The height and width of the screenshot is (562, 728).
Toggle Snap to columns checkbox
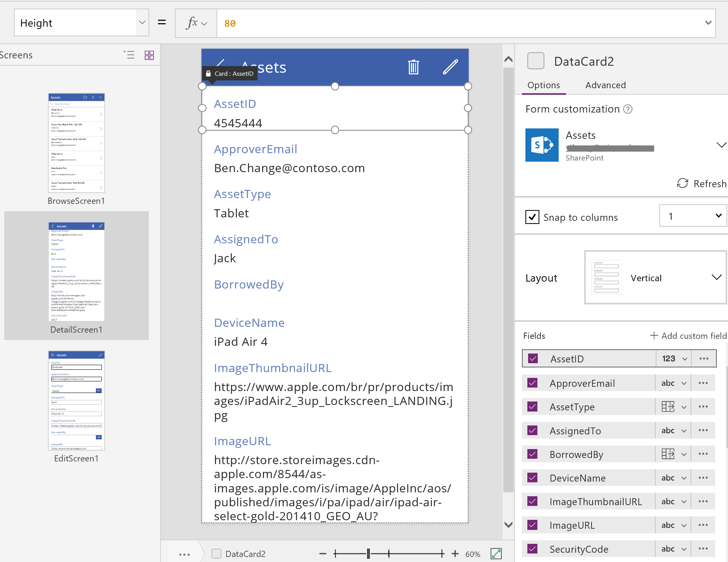click(x=532, y=217)
